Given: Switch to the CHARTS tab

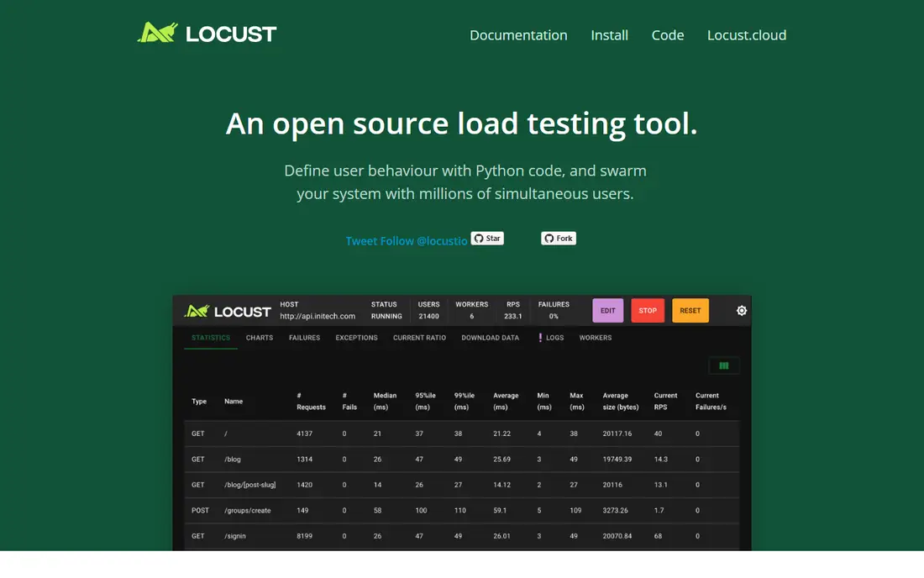Looking at the screenshot, I should pos(260,339).
